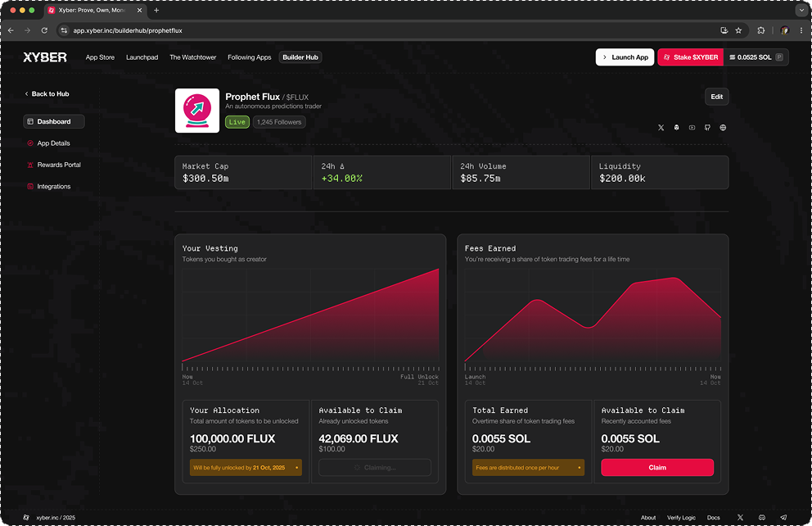Click the Edit button for Prophet Flux
This screenshot has width=812, height=526.
tap(716, 97)
